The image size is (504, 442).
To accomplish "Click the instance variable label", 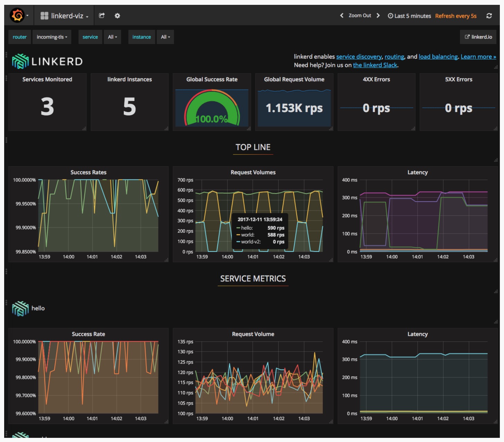I will tap(141, 37).
